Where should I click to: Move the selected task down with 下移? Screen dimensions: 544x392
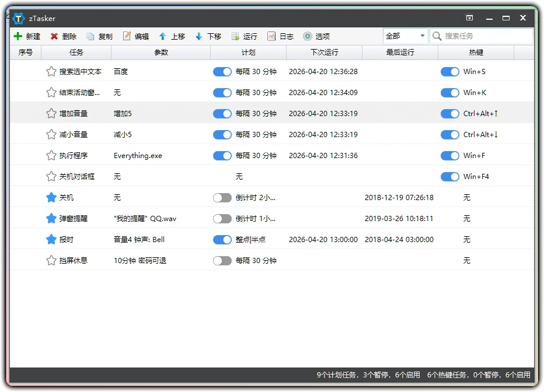(208, 36)
